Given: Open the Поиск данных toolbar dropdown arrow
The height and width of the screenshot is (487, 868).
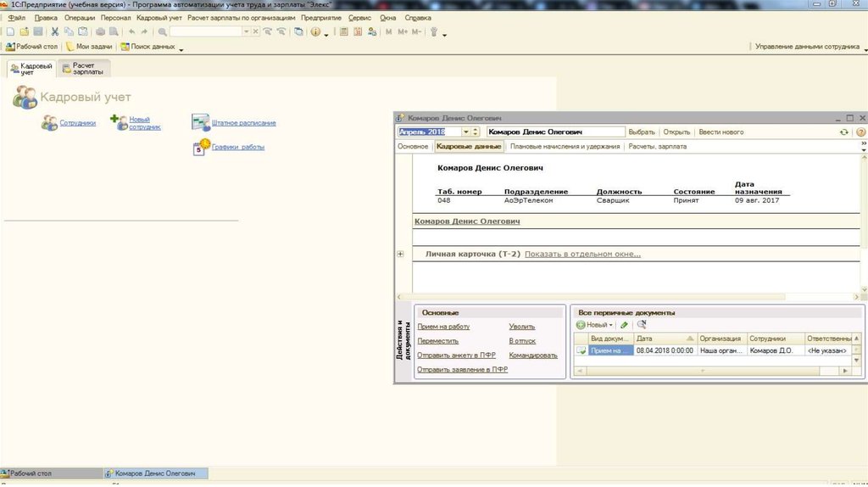Looking at the screenshot, I should coord(181,48).
